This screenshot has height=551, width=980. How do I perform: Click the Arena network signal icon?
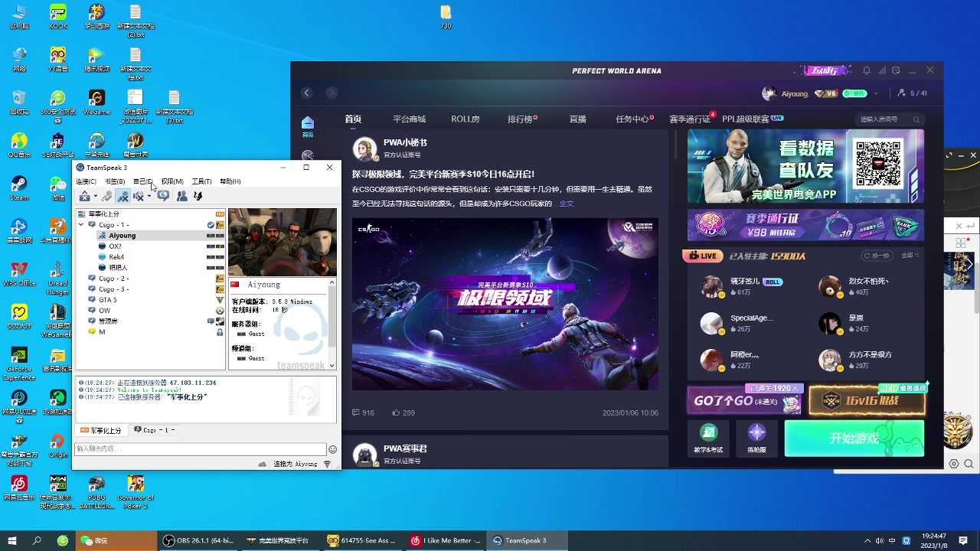coord(881,70)
